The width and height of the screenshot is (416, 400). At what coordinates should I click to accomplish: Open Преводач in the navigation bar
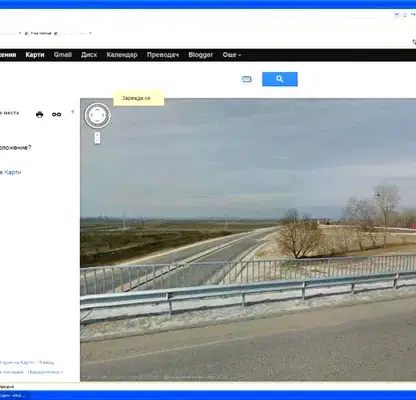click(163, 55)
